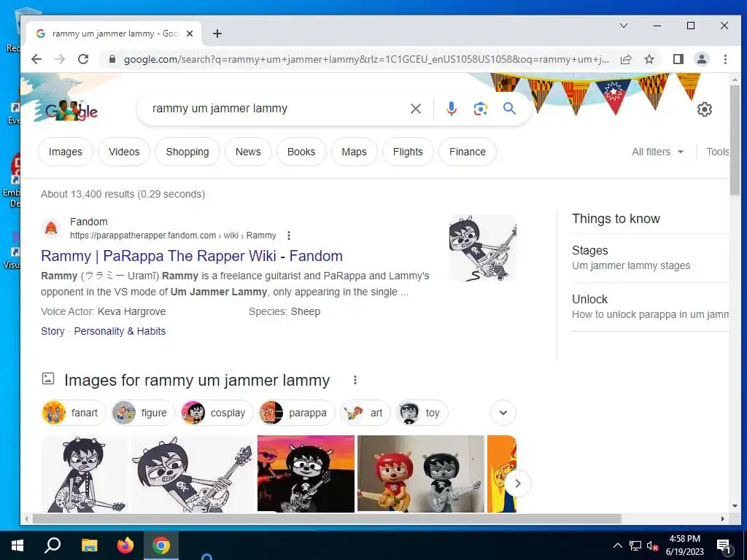Submit search with the magnifier icon
Image resolution: width=747 pixels, height=560 pixels.
[x=509, y=109]
